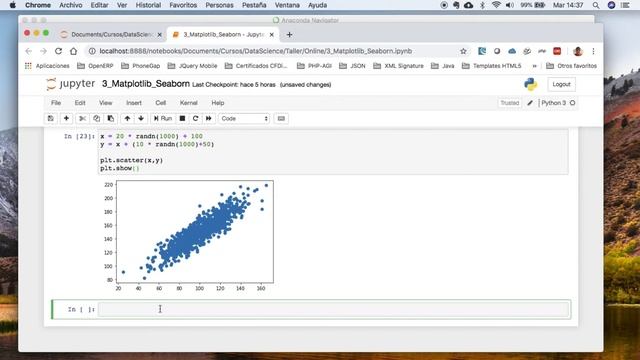Click the Wi-Fi status icon
Screen dimensions: 640x360
coord(496,5)
